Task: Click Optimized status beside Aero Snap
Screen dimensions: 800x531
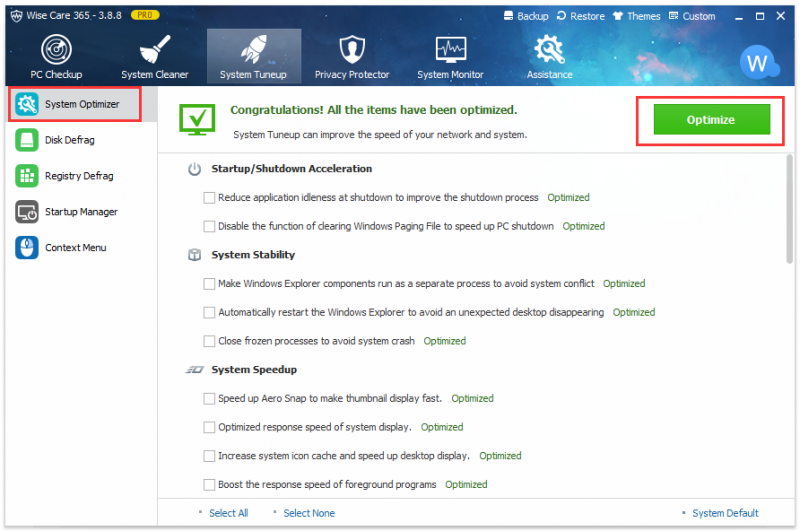Action: (x=472, y=398)
